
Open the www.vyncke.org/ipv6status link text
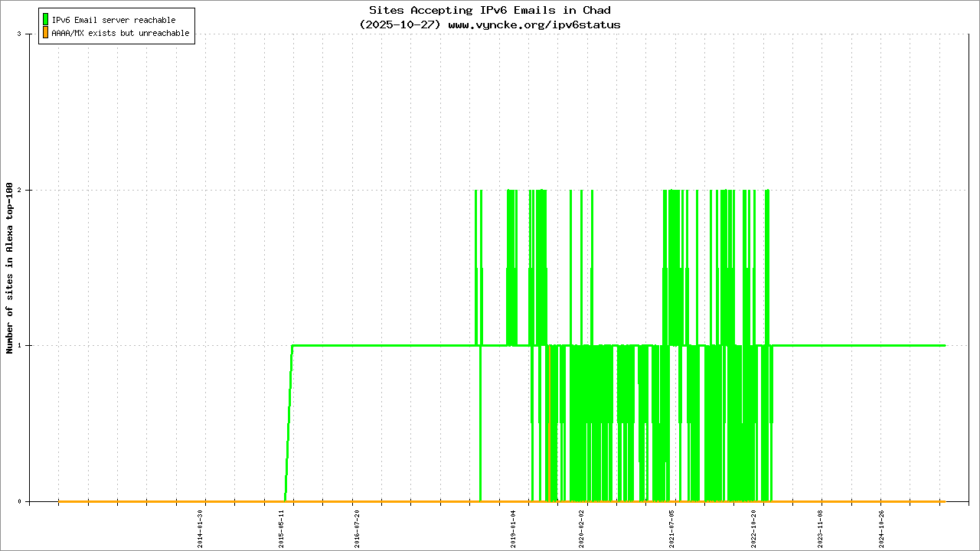click(x=534, y=24)
